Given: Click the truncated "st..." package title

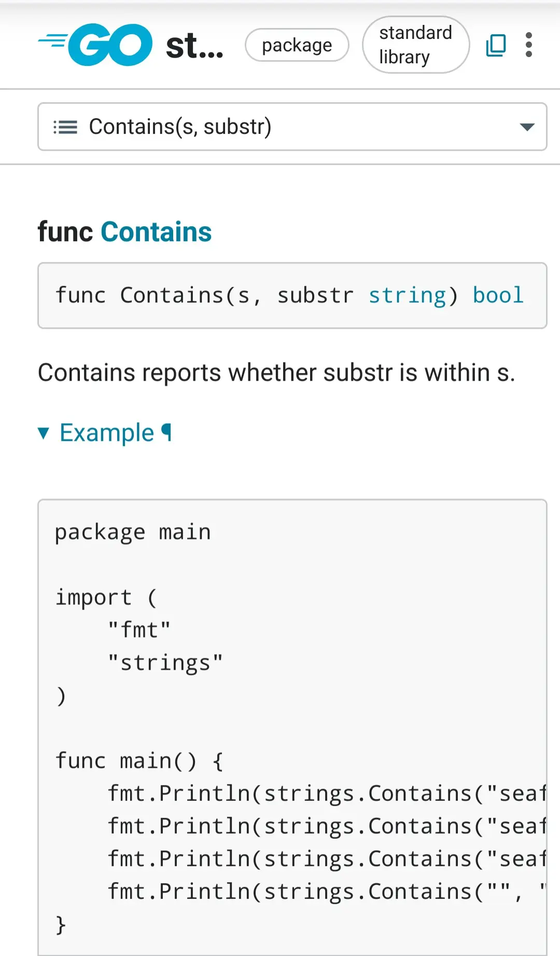Looking at the screenshot, I should (194, 46).
